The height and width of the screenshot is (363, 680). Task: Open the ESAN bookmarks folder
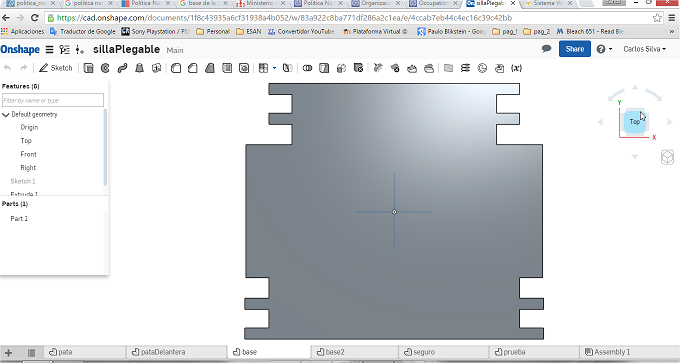point(249,32)
